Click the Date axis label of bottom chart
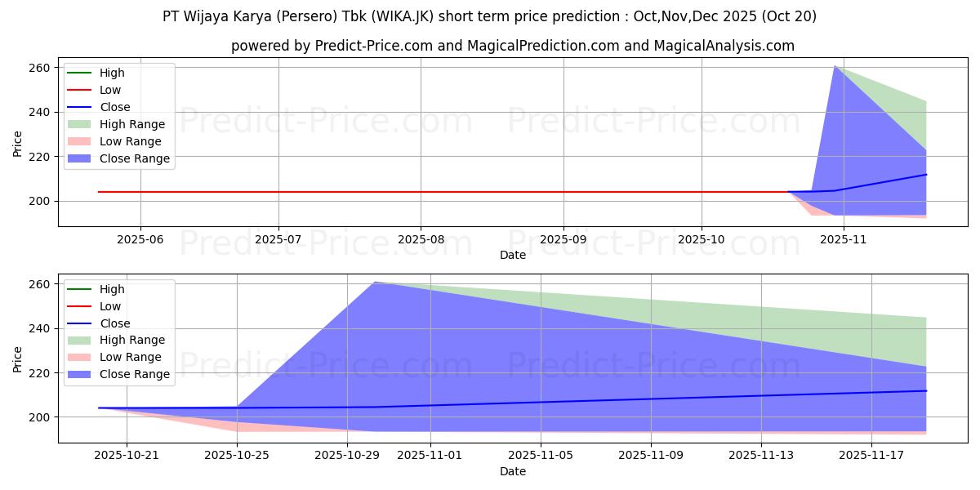 click(512, 471)
